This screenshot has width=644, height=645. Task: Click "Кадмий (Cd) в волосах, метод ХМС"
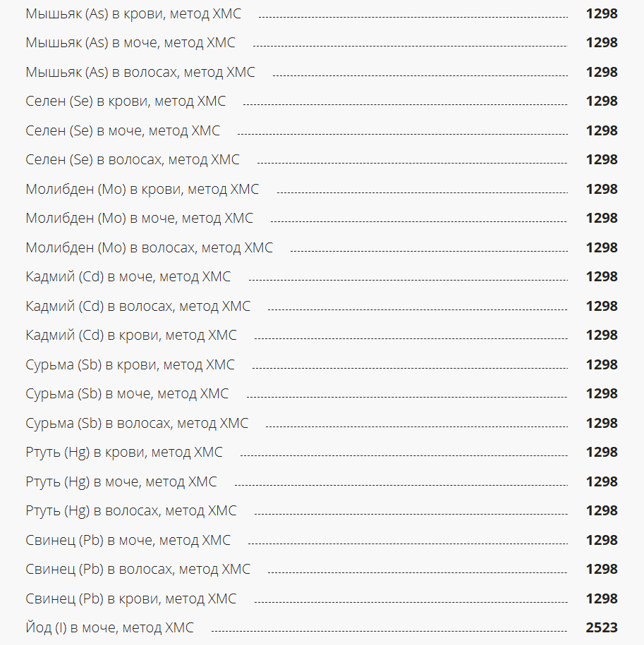click(138, 307)
